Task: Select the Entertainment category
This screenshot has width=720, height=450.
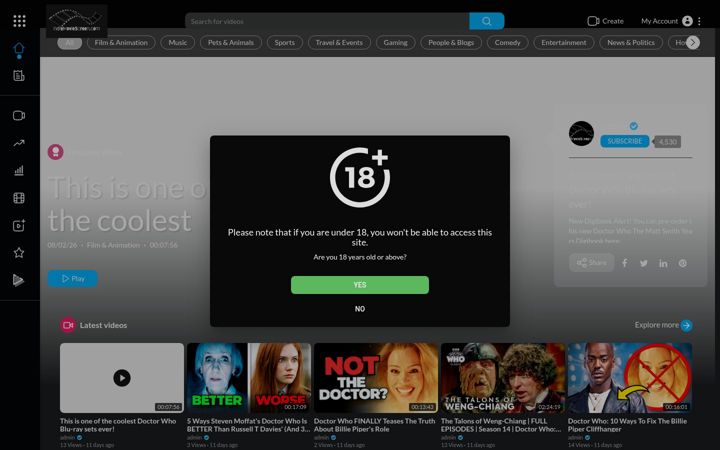Action: 564,43
